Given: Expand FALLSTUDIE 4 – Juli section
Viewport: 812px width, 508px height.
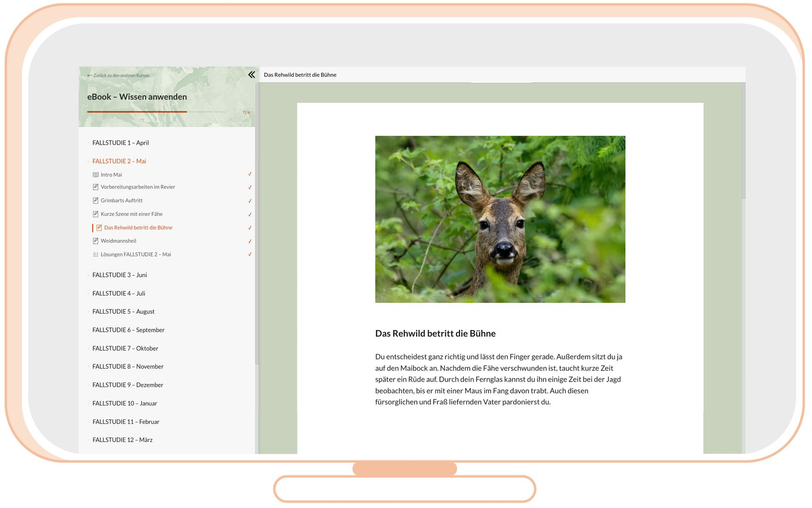Looking at the screenshot, I should (x=119, y=294).
